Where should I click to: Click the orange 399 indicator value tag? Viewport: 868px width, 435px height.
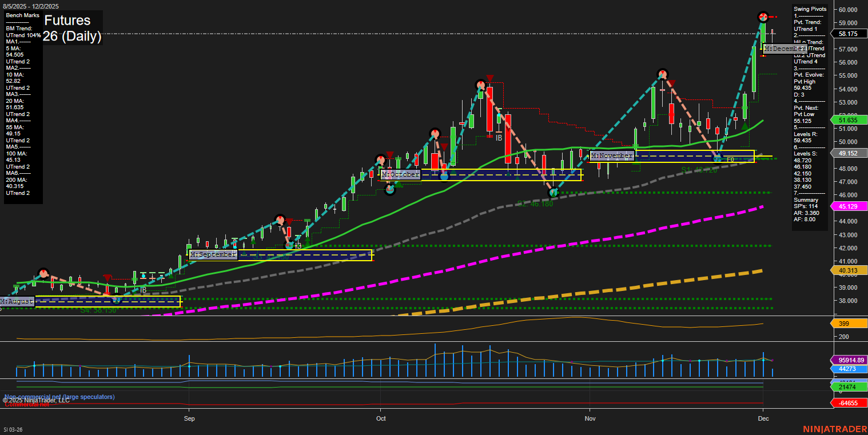coord(847,324)
